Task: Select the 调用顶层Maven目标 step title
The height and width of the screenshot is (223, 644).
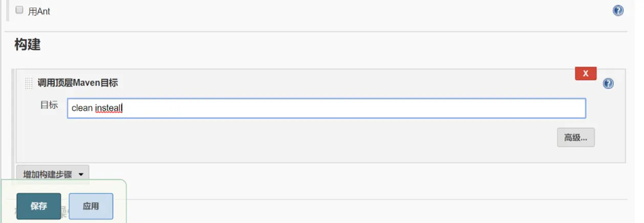Action: [77, 83]
